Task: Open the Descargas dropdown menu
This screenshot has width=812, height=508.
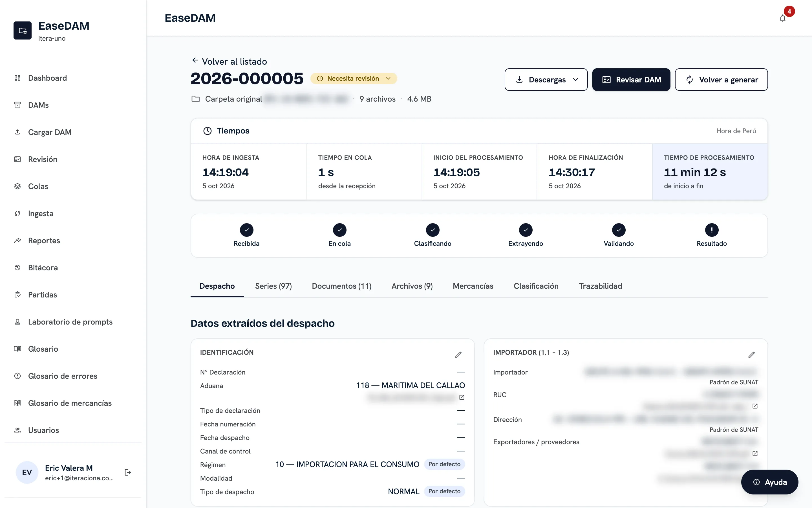Action: point(546,80)
